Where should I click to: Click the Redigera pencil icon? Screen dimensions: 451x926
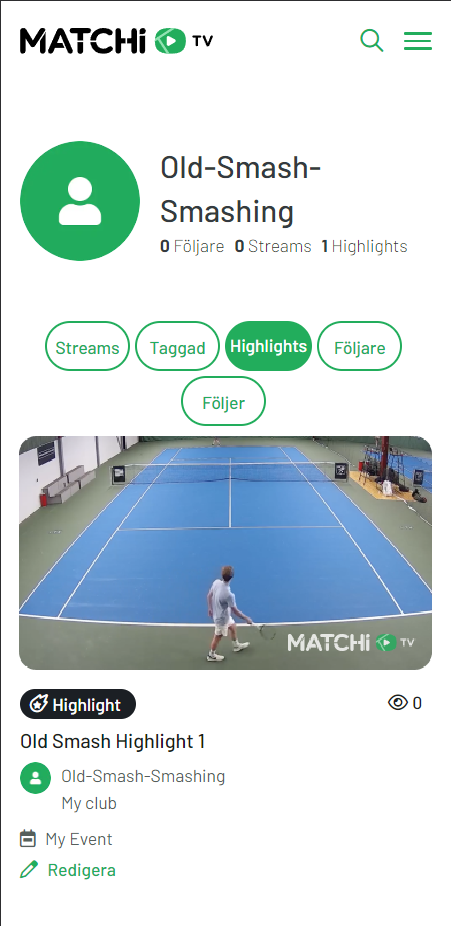click(x=29, y=870)
